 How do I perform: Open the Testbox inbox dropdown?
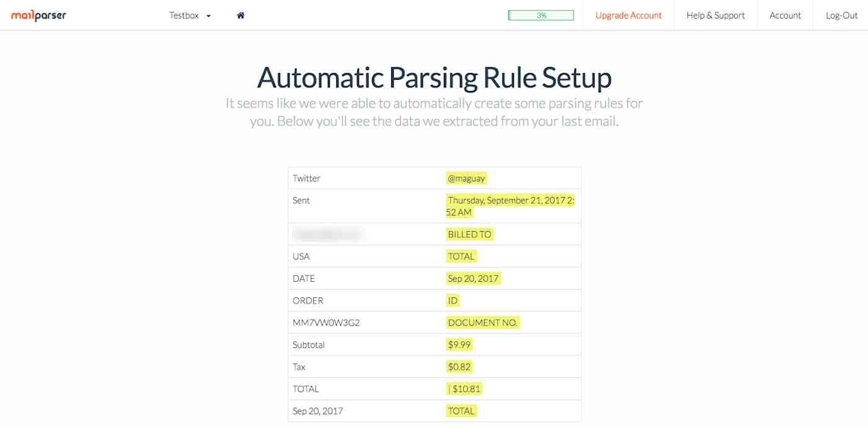(x=185, y=15)
